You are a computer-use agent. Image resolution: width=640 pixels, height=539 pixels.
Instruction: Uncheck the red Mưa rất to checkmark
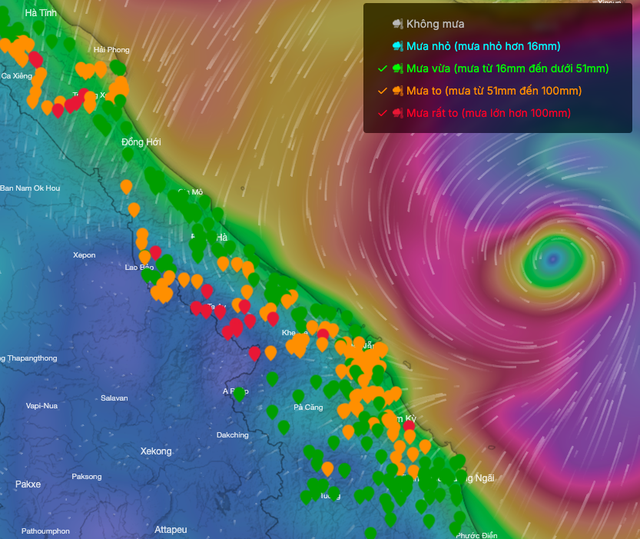point(382,113)
